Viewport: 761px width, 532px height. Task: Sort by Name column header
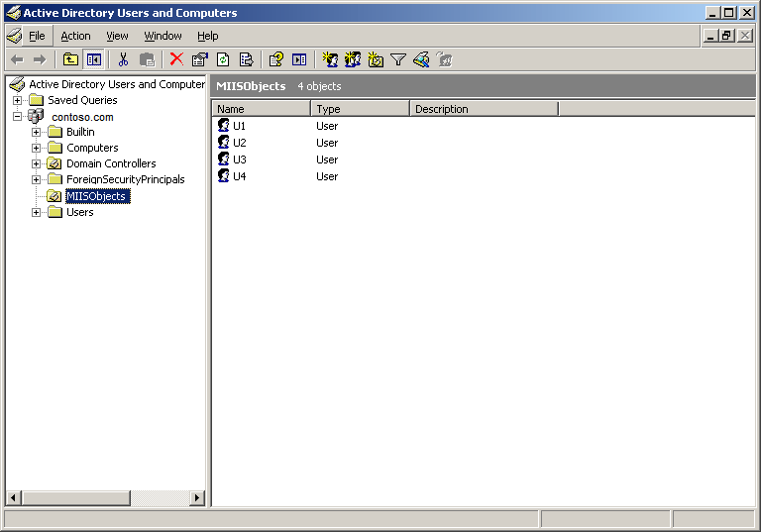[x=262, y=109]
